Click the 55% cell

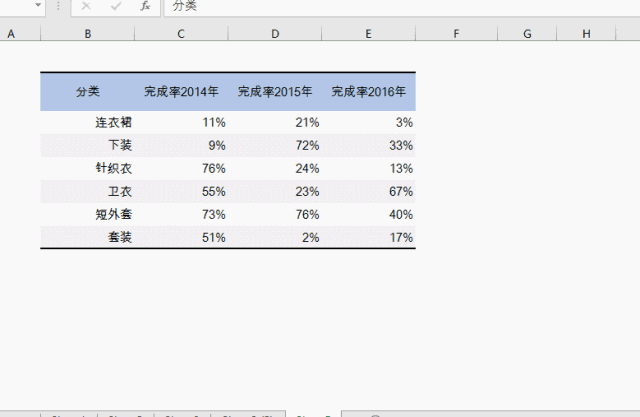[181, 191]
